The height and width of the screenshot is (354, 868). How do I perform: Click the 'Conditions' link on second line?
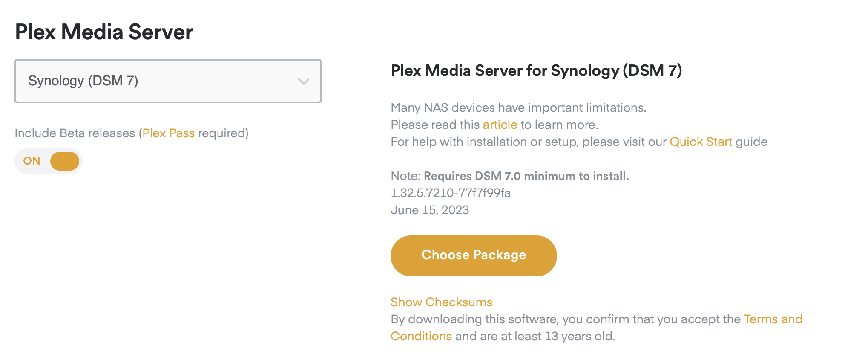pos(421,336)
